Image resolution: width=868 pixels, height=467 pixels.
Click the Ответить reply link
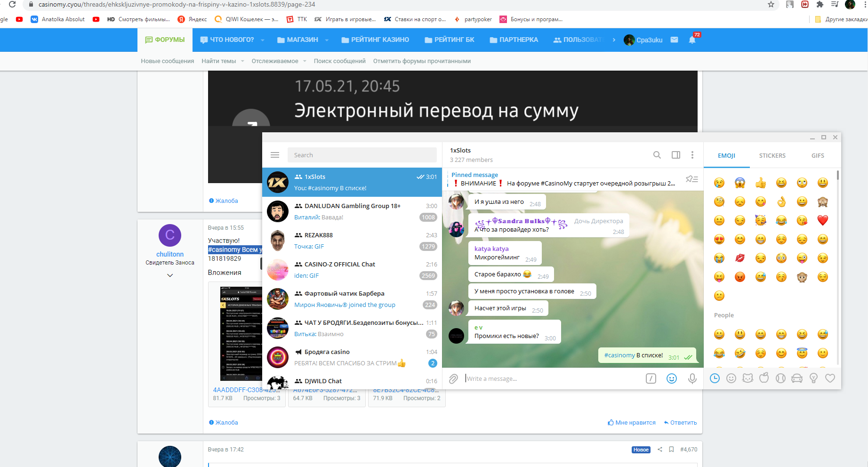click(680, 423)
